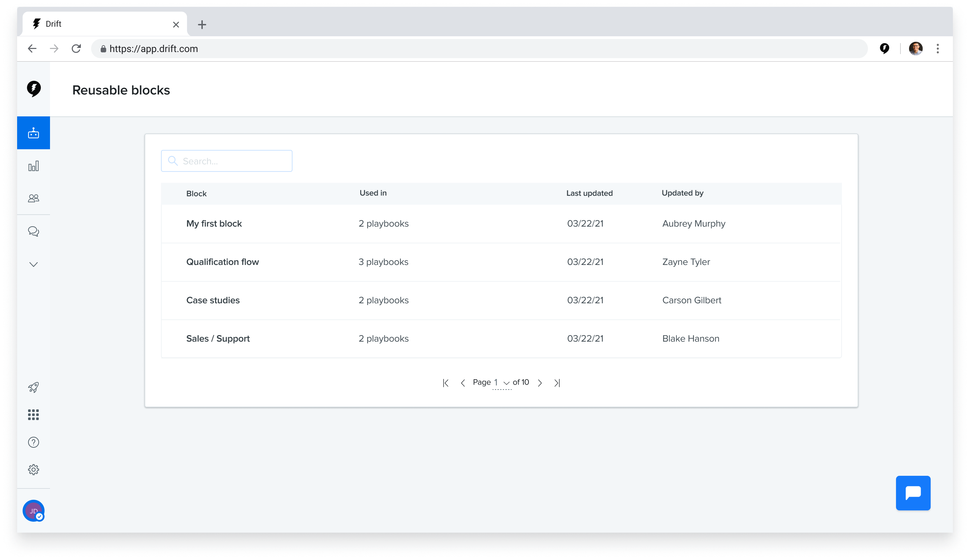Click Blake Hanson in the table

tap(690, 339)
